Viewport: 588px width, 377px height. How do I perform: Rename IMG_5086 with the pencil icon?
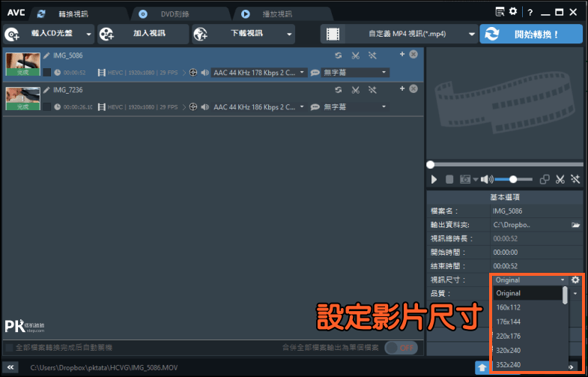[x=46, y=55]
